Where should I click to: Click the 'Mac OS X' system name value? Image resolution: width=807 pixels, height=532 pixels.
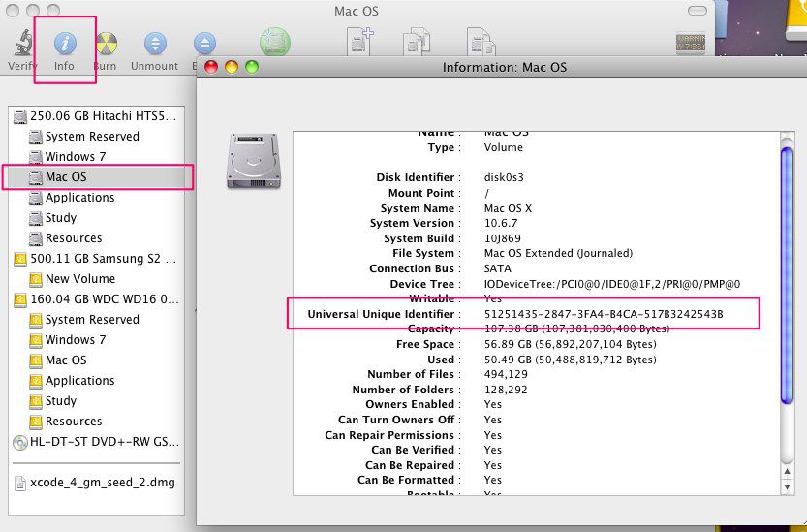point(508,208)
